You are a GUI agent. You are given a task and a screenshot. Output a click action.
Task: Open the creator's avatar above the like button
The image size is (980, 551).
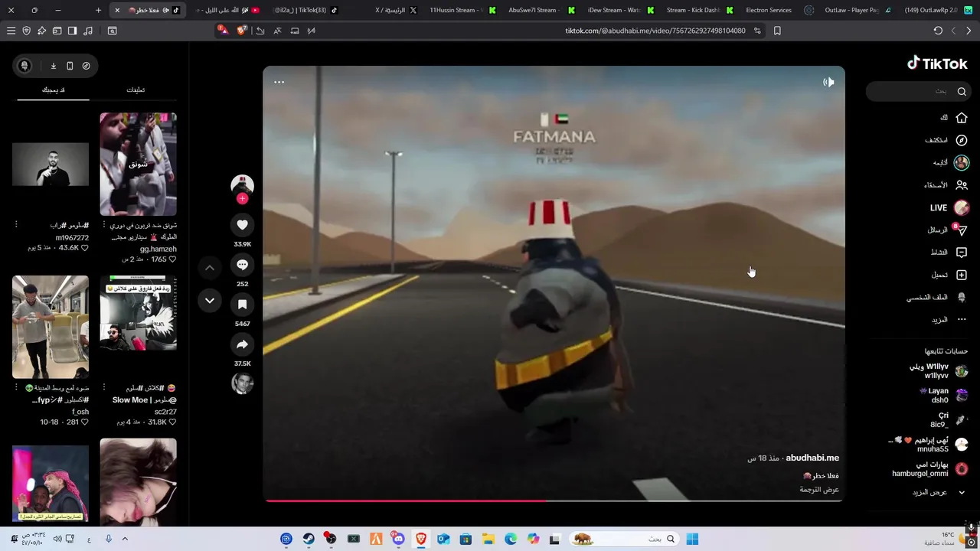pos(242,185)
